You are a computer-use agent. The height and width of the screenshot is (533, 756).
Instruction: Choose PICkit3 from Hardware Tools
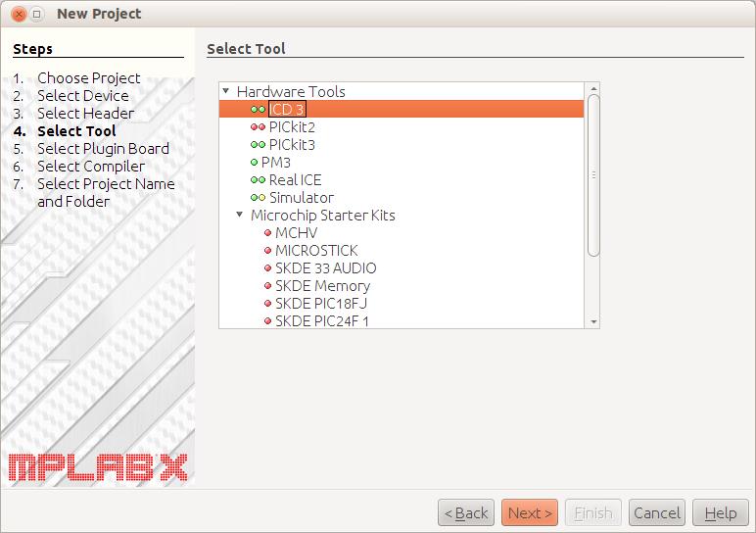click(292, 145)
